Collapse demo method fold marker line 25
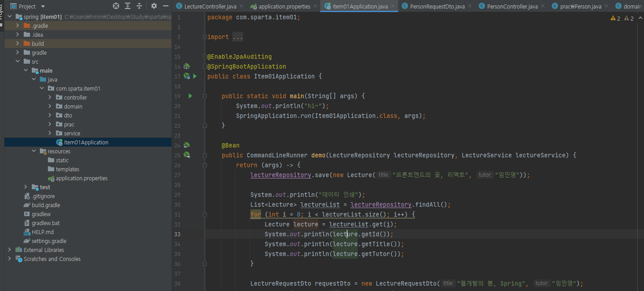This screenshot has height=291, width=644. coord(205,155)
